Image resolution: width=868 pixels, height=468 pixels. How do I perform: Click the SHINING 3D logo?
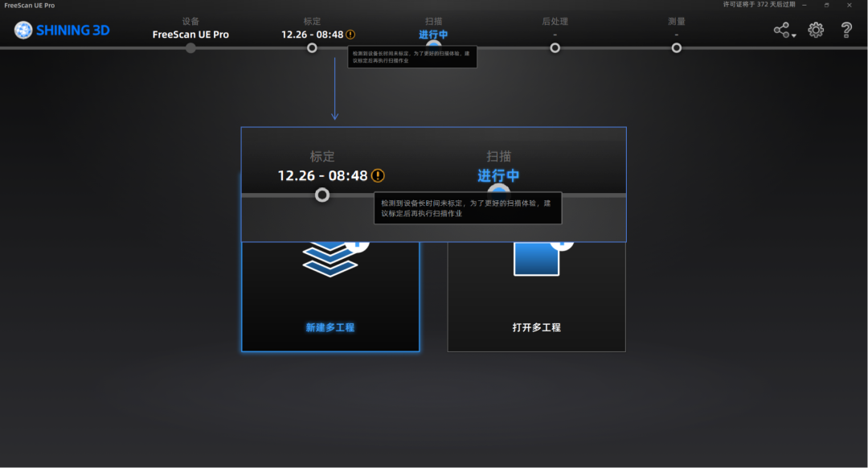pos(62,30)
